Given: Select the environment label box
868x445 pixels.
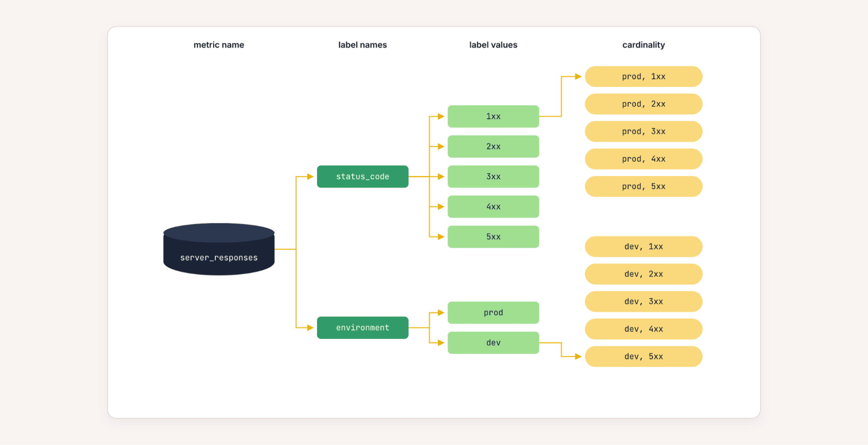Looking at the screenshot, I should 363,328.
